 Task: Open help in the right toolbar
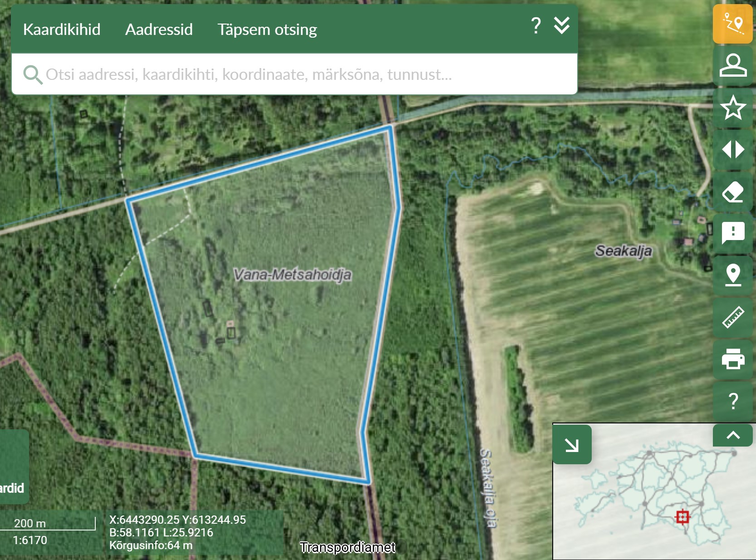(x=732, y=401)
